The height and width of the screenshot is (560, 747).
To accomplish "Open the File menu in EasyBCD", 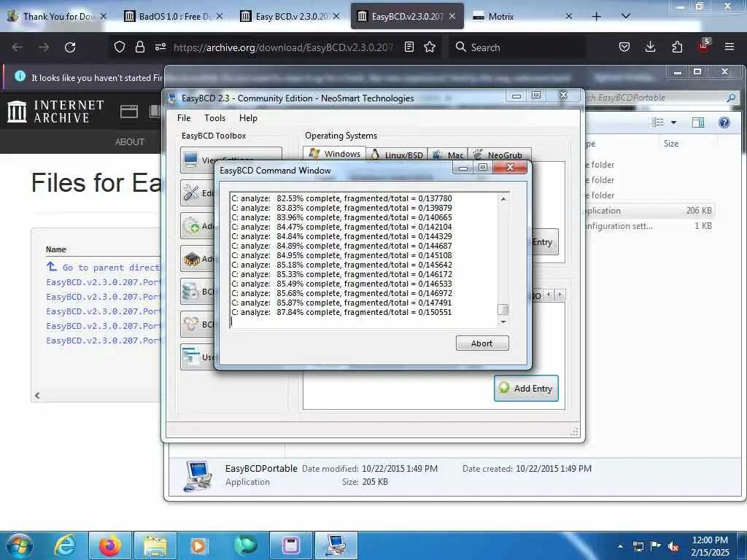I will pos(184,118).
